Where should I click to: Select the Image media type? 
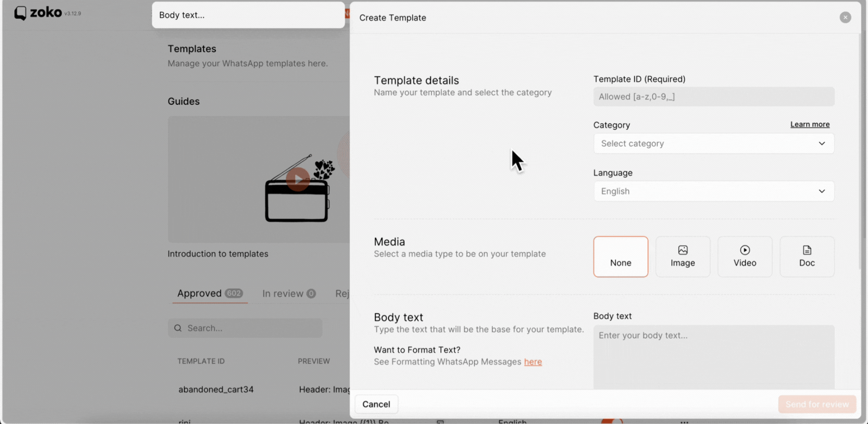coord(682,257)
